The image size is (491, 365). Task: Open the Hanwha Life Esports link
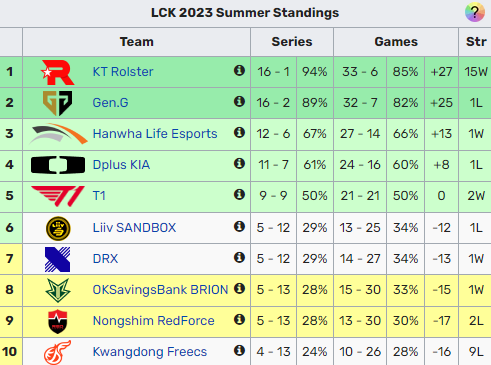tap(155, 134)
